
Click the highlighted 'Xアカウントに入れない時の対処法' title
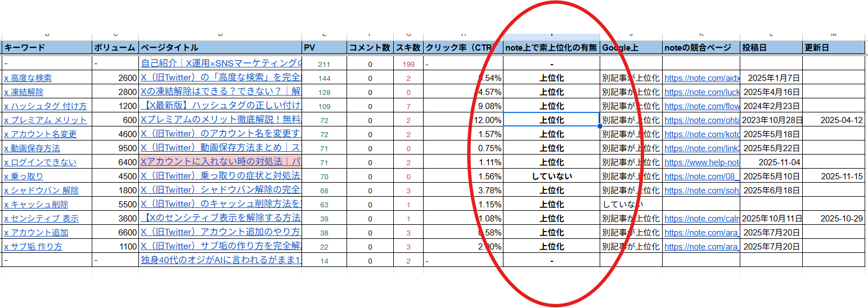[x=221, y=162]
